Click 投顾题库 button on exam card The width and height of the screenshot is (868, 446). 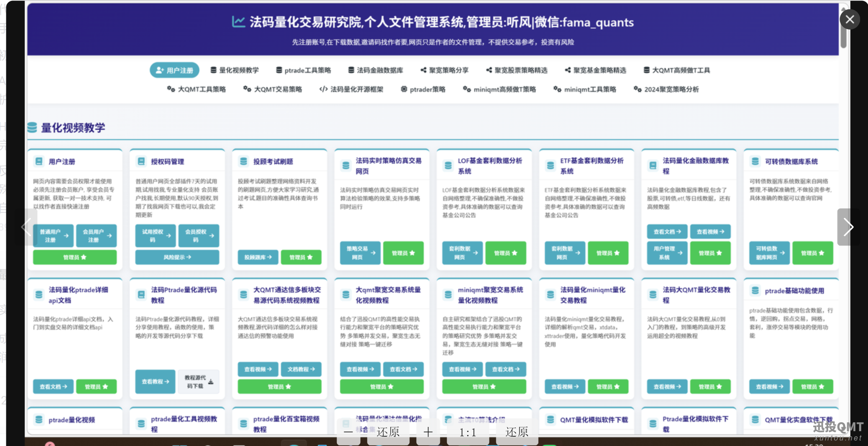[x=258, y=257]
